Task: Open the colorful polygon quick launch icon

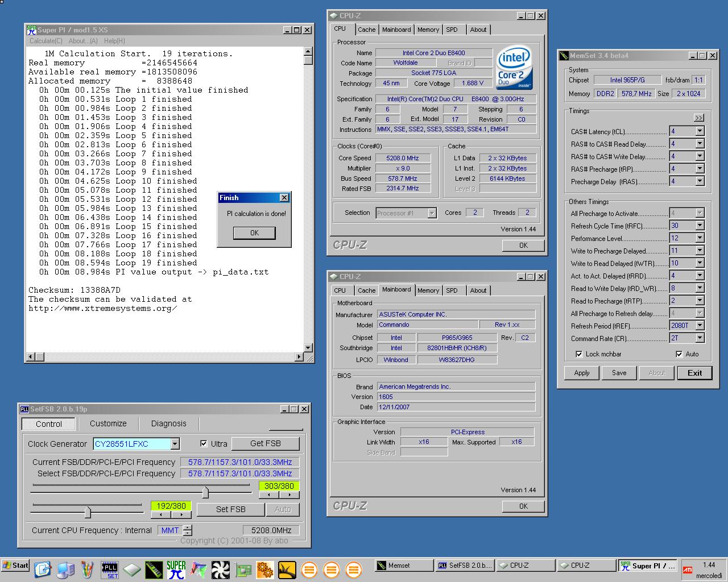Action: click(198, 569)
